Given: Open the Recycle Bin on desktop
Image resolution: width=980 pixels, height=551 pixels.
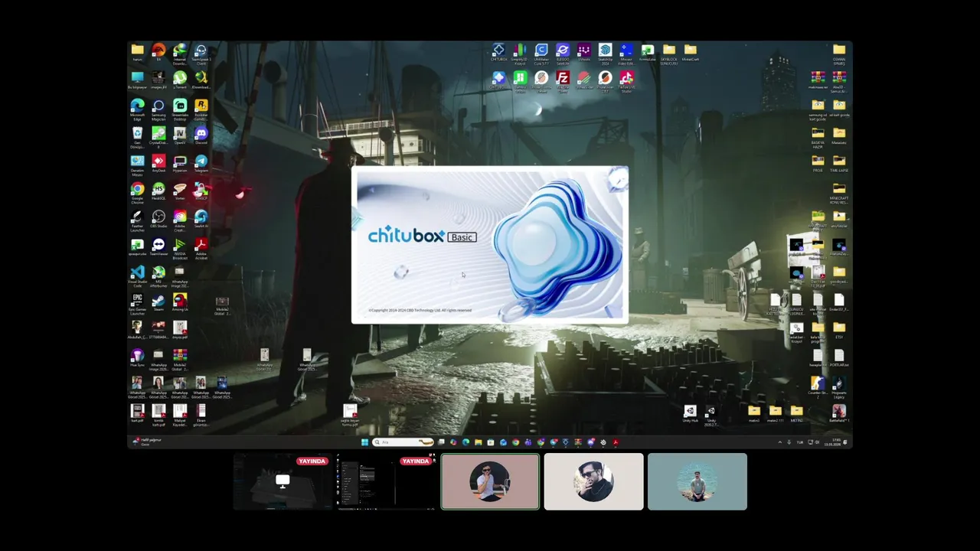Looking at the screenshot, I should 137,137.
